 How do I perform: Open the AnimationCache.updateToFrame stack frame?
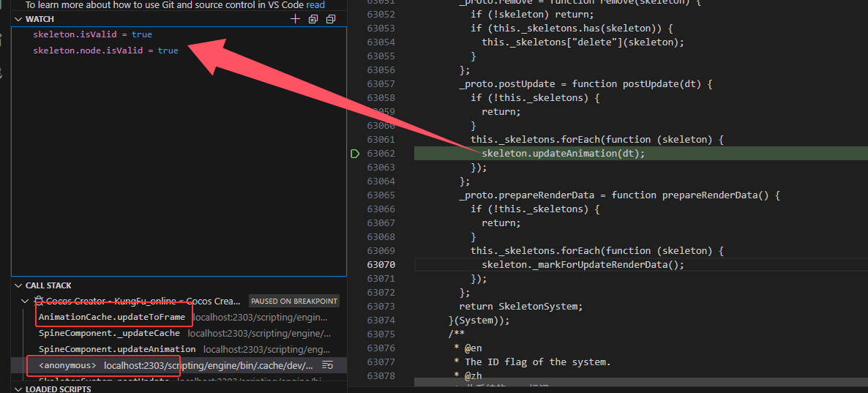(x=179, y=317)
